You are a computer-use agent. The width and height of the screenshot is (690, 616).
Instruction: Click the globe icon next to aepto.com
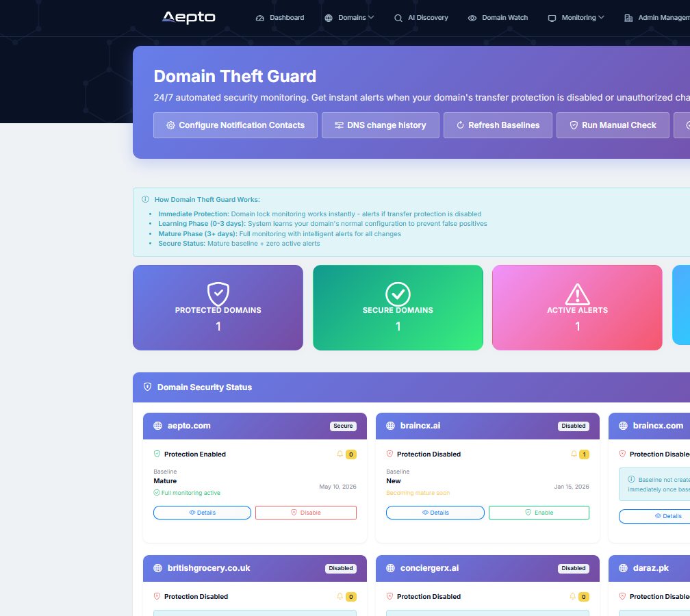coord(157,426)
